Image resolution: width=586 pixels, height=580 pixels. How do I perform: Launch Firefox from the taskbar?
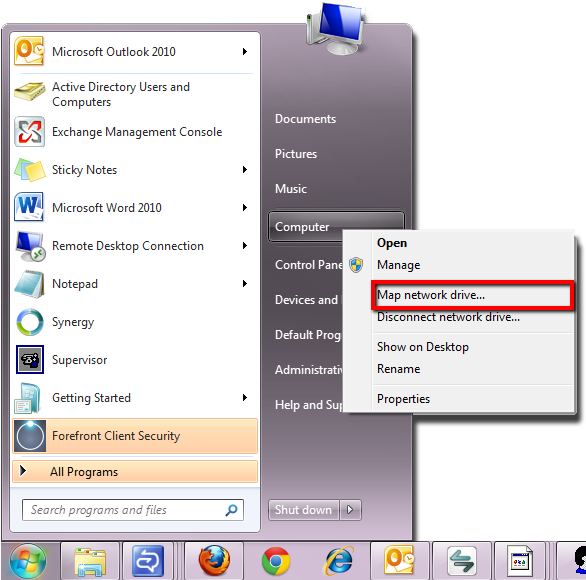pos(214,561)
